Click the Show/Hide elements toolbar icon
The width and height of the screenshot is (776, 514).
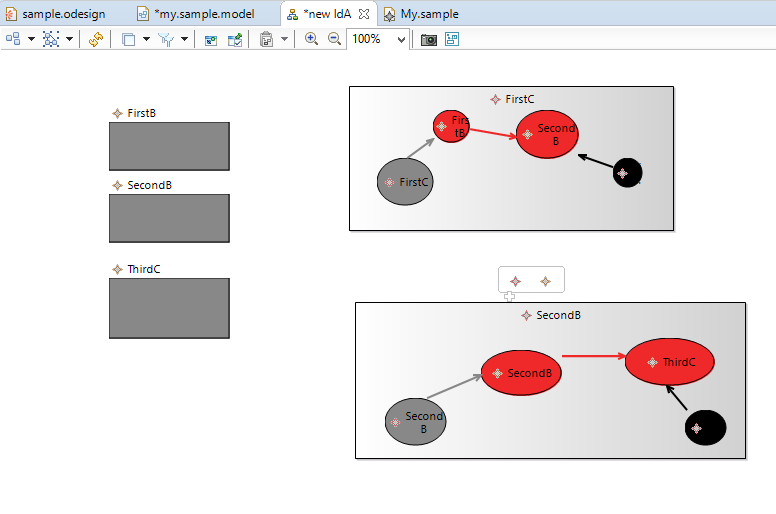tap(211, 40)
